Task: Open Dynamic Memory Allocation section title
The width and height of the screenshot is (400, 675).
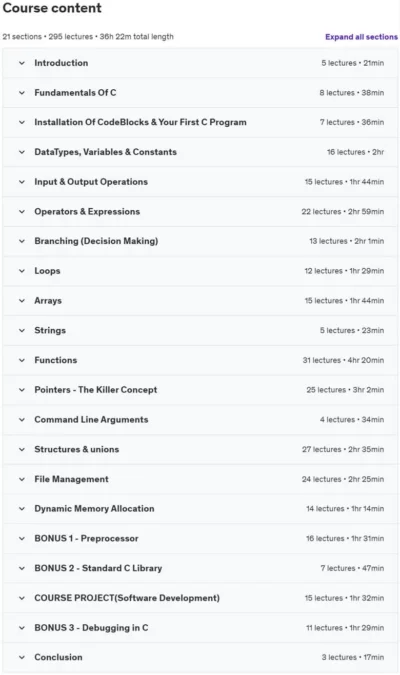Action: pos(94,508)
